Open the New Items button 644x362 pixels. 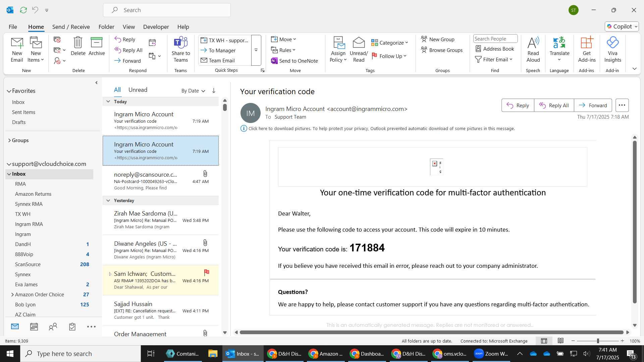coord(36,50)
